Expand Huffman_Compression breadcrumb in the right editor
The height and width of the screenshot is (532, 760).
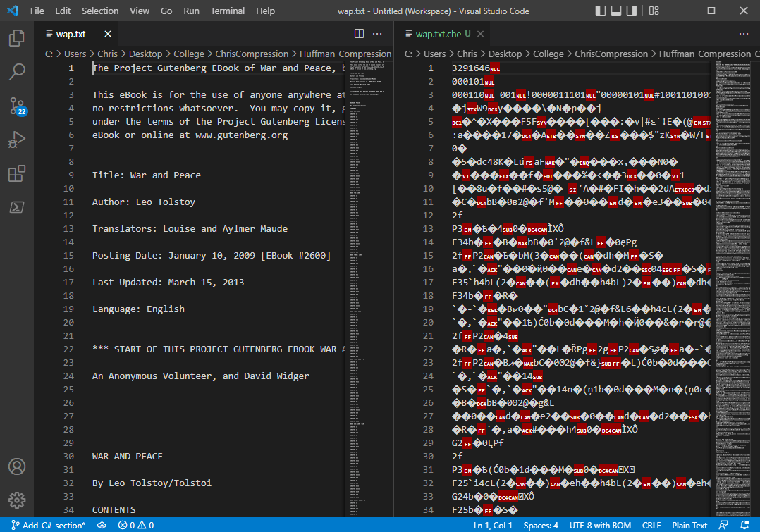(709, 54)
